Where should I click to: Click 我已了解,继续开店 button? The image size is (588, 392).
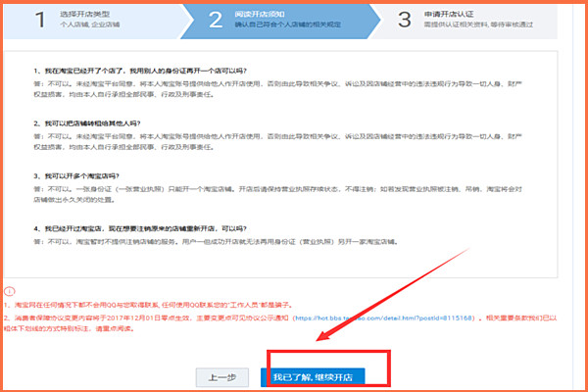318,376
